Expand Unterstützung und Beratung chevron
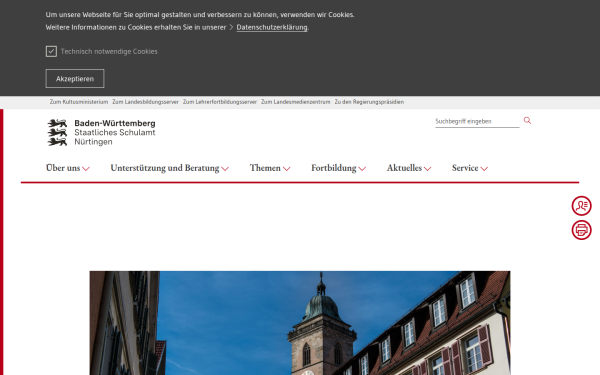 (x=225, y=169)
